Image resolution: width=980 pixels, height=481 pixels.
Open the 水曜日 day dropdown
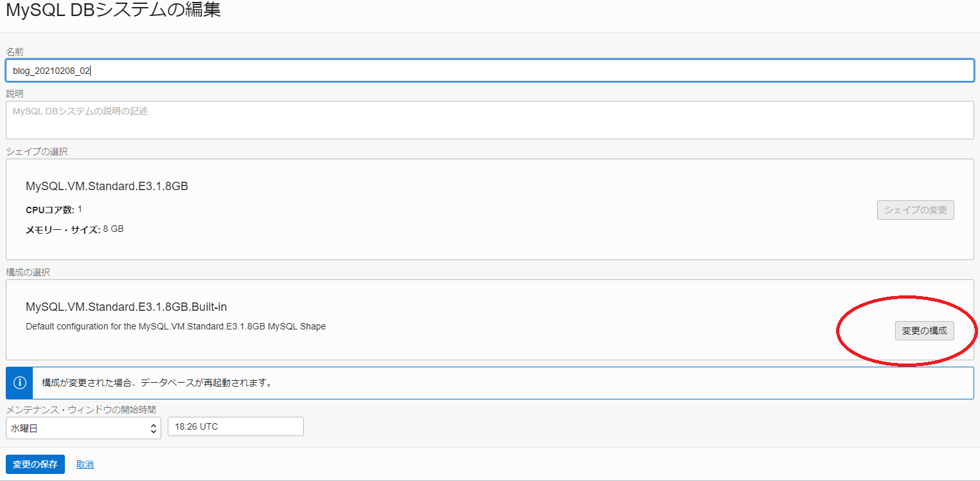pyautogui.click(x=83, y=428)
